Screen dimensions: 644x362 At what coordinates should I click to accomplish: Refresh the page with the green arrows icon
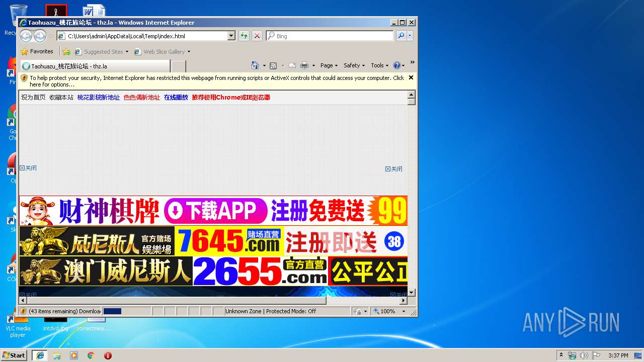point(244,36)
